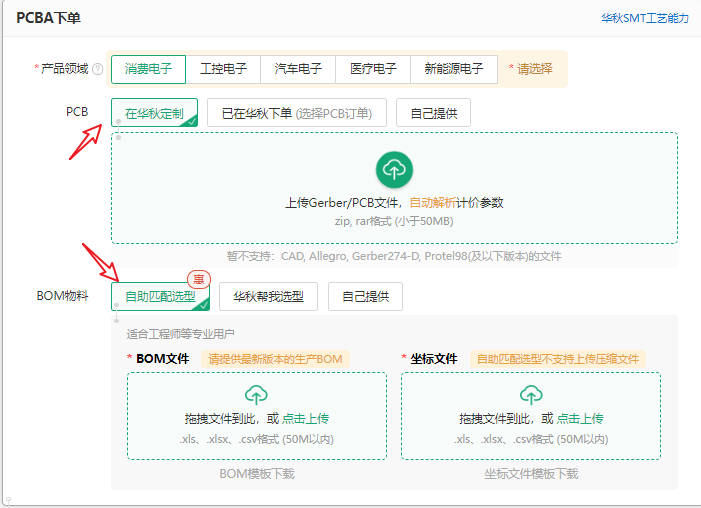Click the green Gerber upload cloud icon
Viewport: 701px width, 508px height.
click(x=394, y=168)
